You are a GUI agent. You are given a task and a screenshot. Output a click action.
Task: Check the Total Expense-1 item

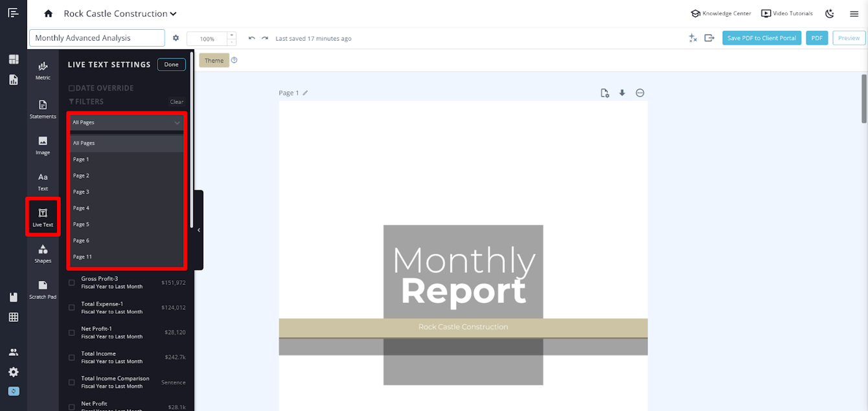pyautogui.click(x=72, y=307)
